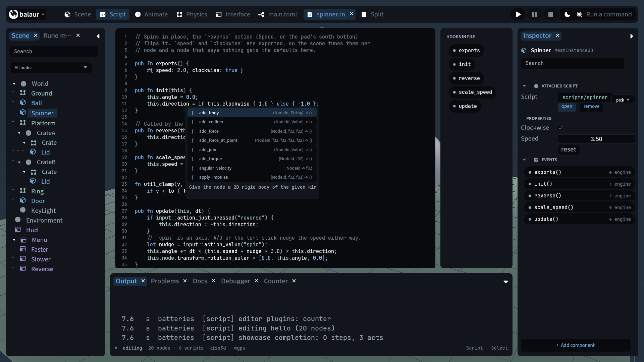Select the Ball mesh node icon
Viewport: 644px width, 362px height.
click(23, 103)
